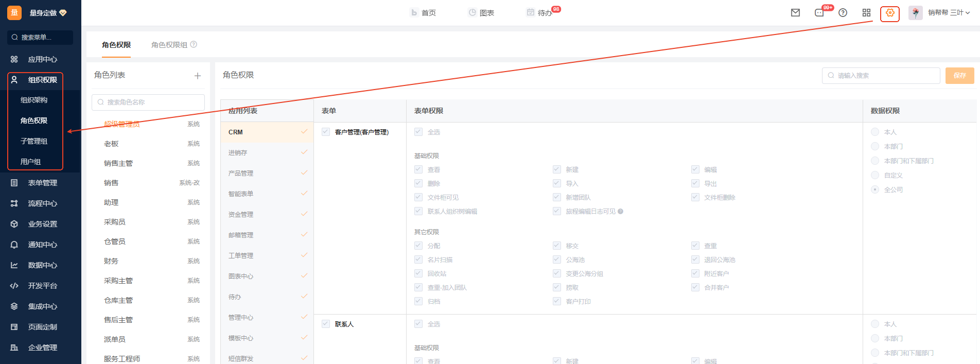The width and height of the screenshot is (980, 364).
Task: Expand the 表单管理 sidebar menu
Action: coord(42,183)
